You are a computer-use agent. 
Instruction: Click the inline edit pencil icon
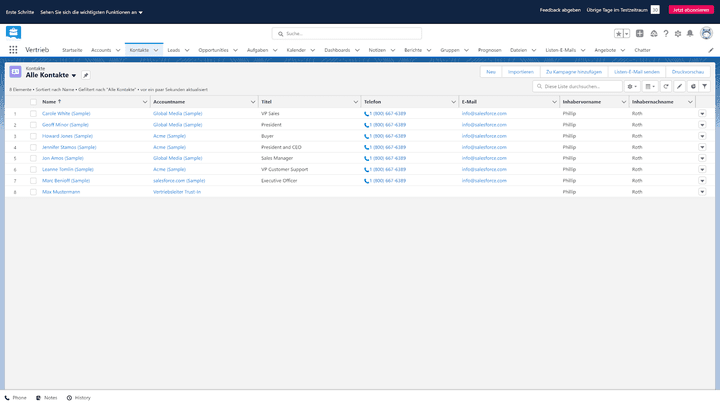(x=679, y=87)
